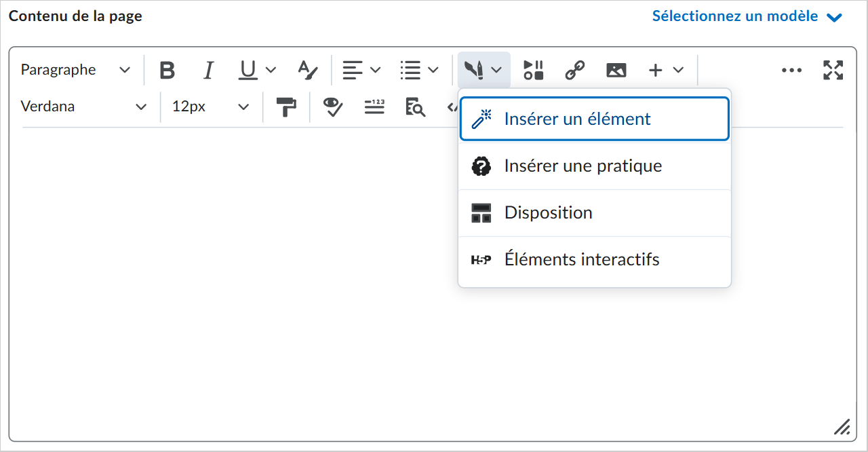Open the Paragraphe format dropdown

[75, 70]
